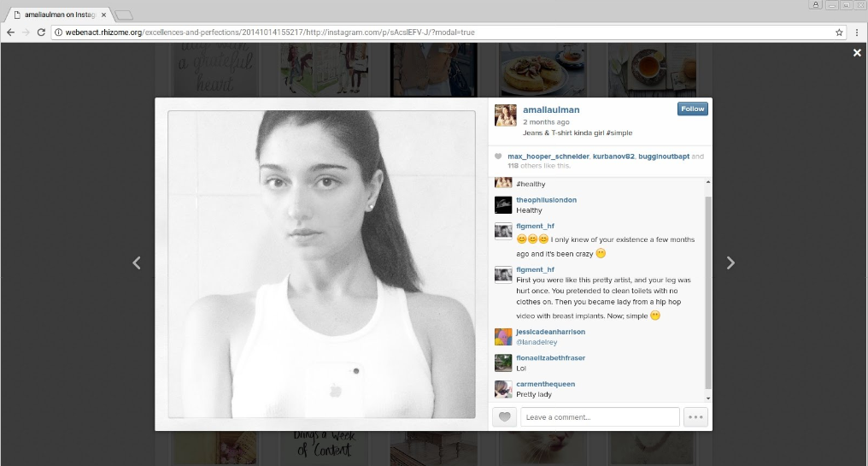The image size is (868, 466).
Task: Click carmenthequeen avatar thumbnail
Action: tap(503, 389)
